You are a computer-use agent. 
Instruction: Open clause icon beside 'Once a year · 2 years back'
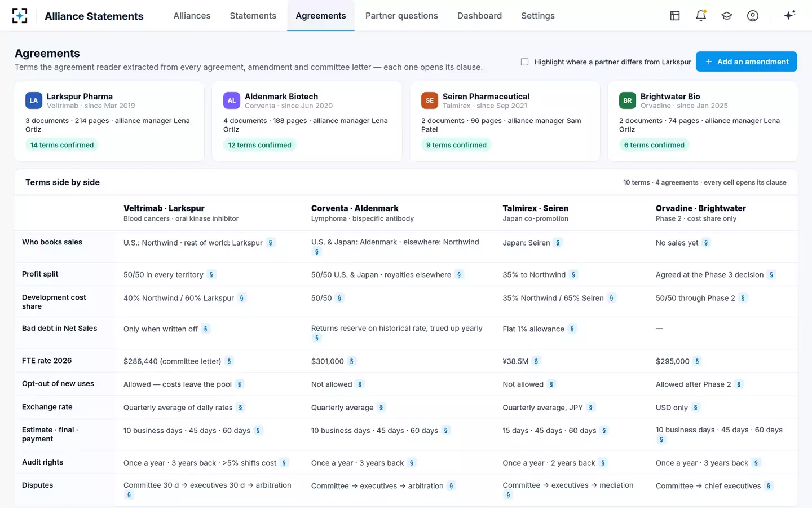coord(603,463)
